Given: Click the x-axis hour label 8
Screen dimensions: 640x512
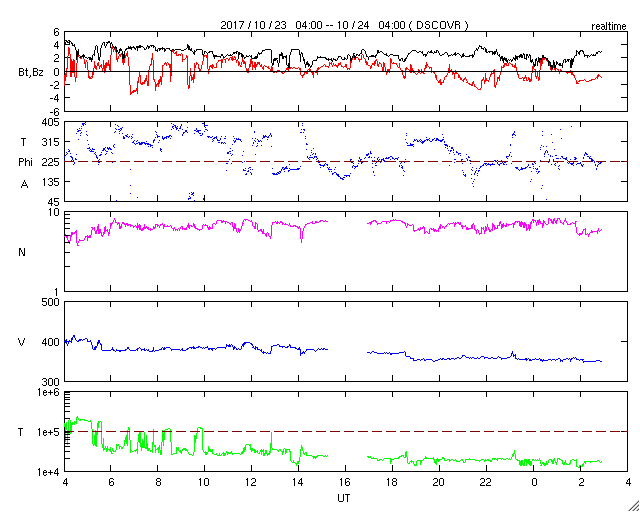Looking at the screenshot, I should 158,483.
